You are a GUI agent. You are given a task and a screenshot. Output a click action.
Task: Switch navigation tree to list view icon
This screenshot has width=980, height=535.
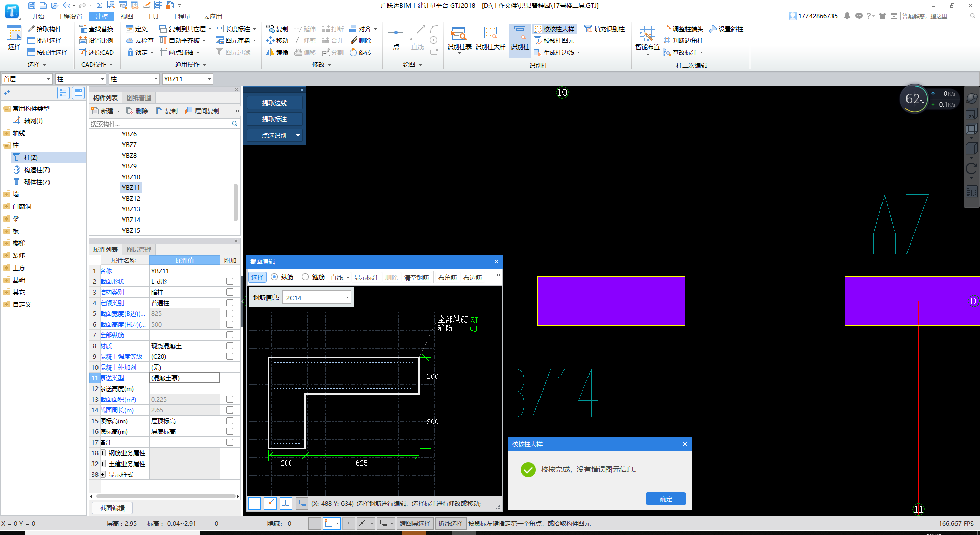coord(63,93)
